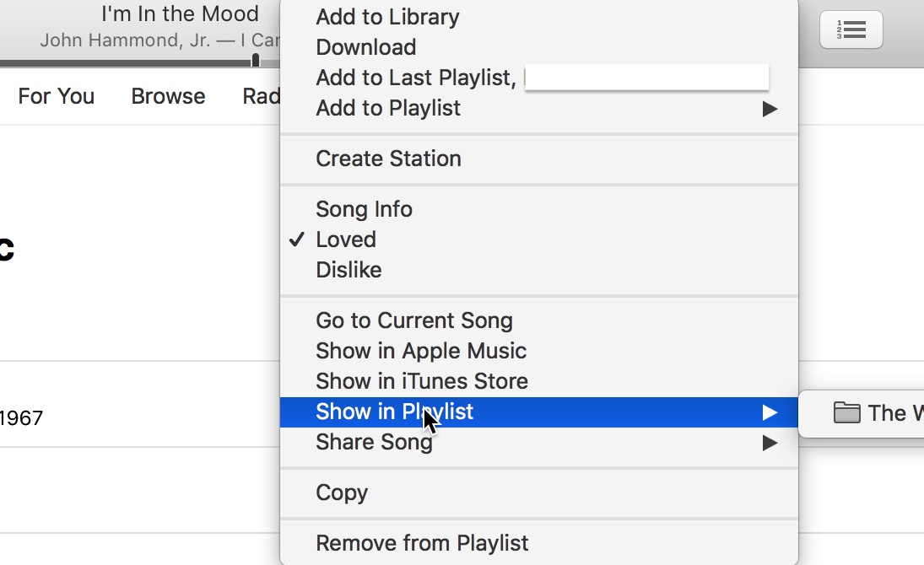The height and width of the screenshot is (565, 924).
Task: Open the Share Song submenu
Action: tap(374, 442)
